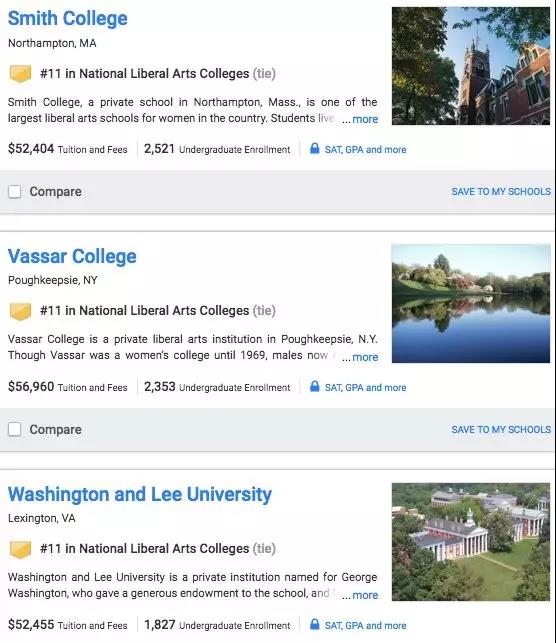This screenshot has width=556, height=643.
Task: View Smith College clock tower photo
Action: click(471, 66)
